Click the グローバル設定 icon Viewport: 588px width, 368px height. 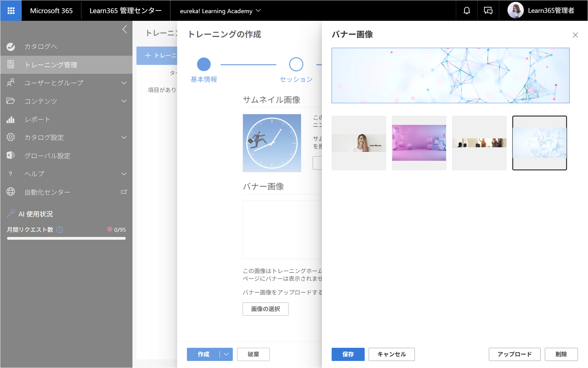(x=11, y=156)
